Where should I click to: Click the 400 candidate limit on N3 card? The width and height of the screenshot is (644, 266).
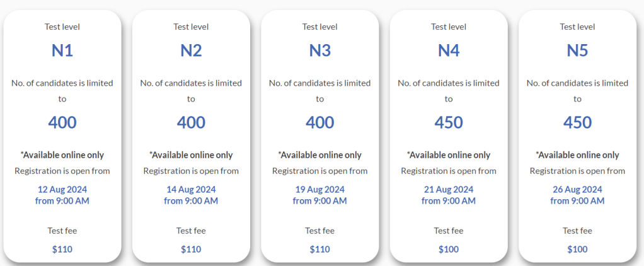319,122
